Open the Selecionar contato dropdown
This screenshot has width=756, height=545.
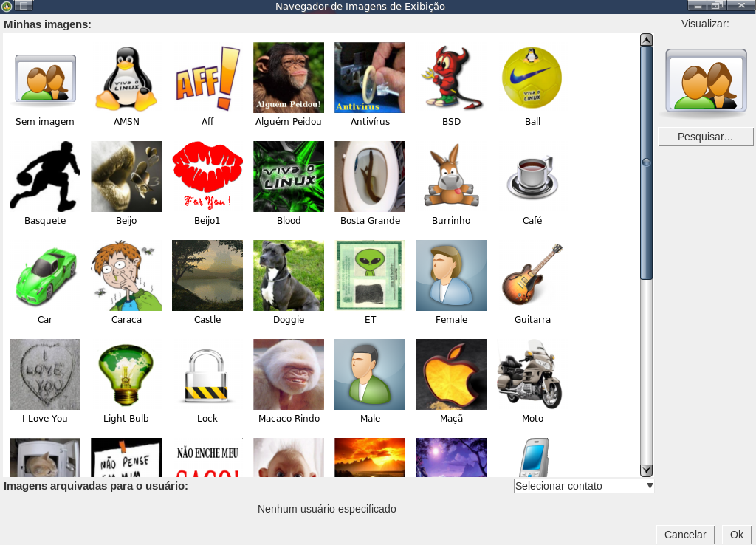(584, 486)
